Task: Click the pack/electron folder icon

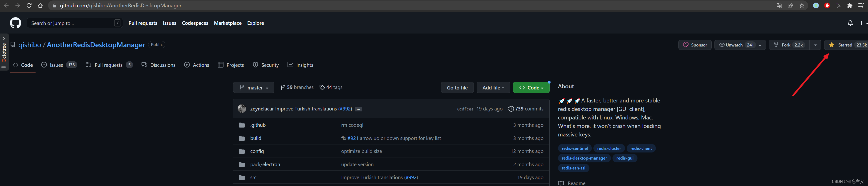Action: tap(242, 164)
